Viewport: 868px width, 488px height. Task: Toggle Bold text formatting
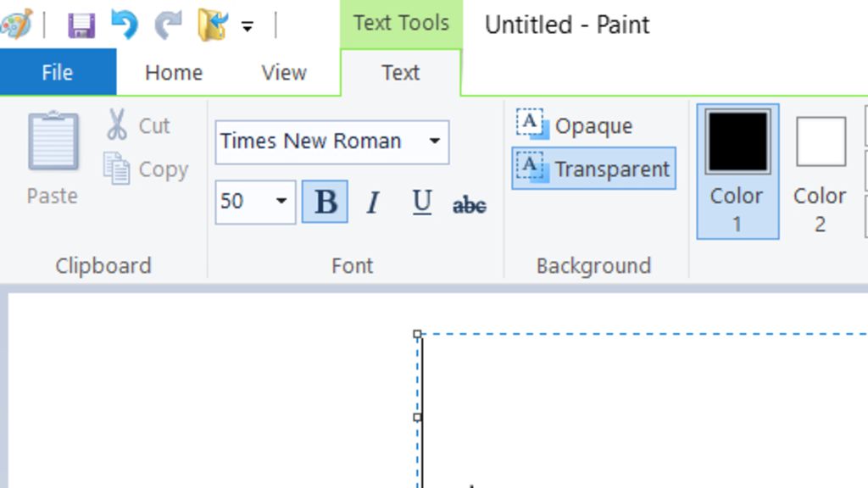tap(325, 202)
